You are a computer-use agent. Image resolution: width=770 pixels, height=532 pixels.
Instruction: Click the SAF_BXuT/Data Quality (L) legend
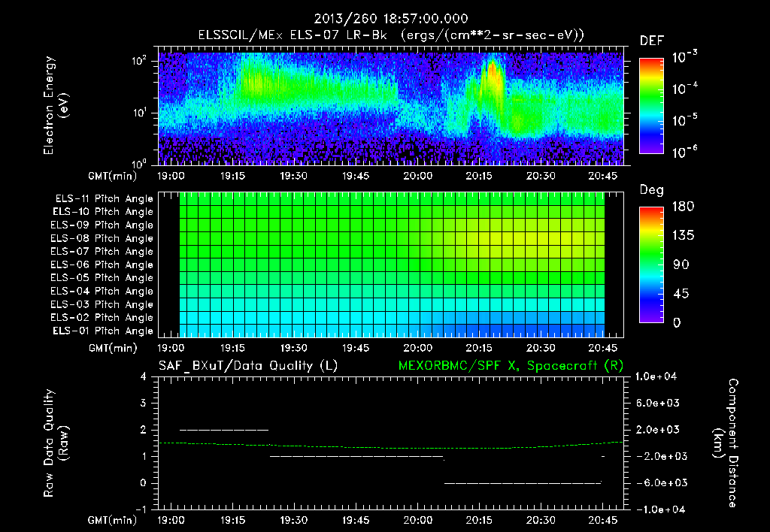point(248,366)
